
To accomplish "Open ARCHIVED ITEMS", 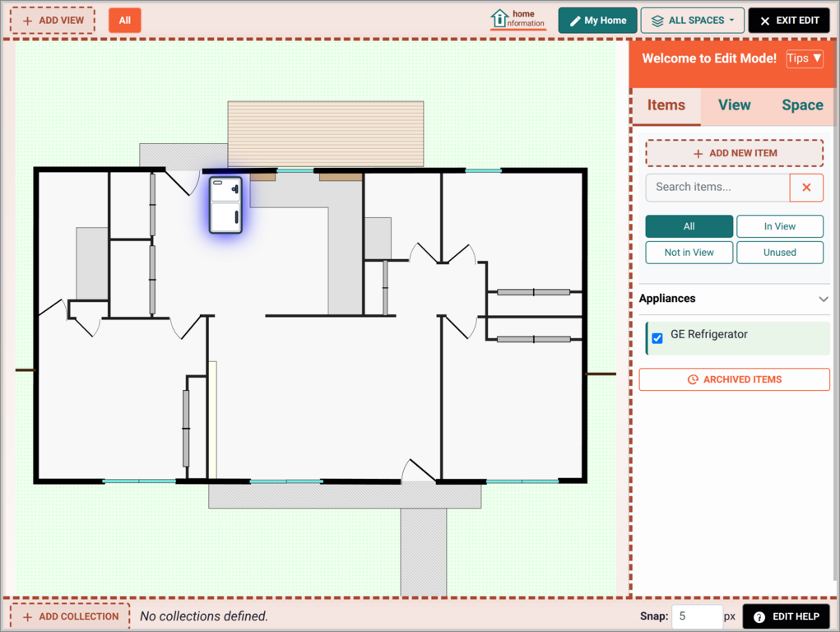I will 734,379.
